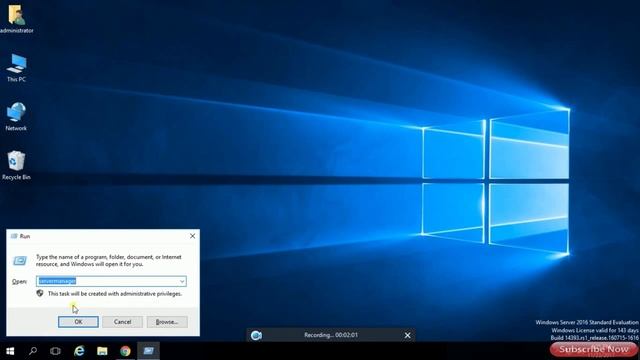Image resolution: width=640 pixels, height=360 pixels.
Task: Open the Windows Start menu
Action: [10, 351]
